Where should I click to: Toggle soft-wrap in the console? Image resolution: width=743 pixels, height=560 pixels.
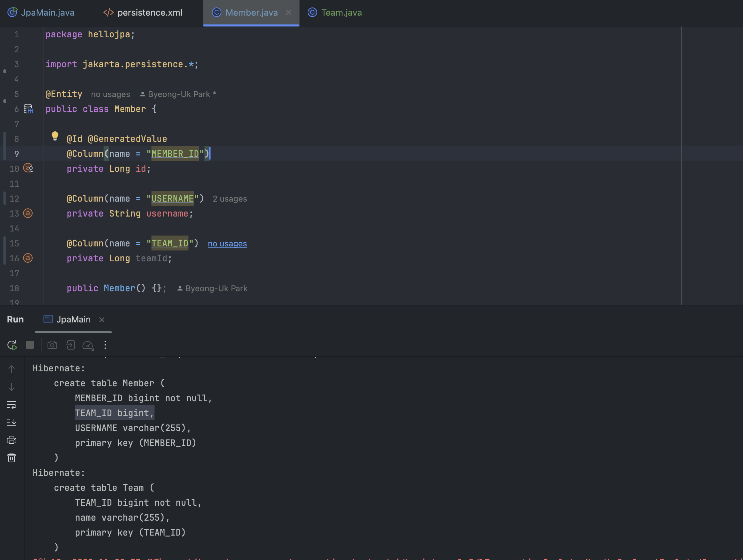click(12, 405)
